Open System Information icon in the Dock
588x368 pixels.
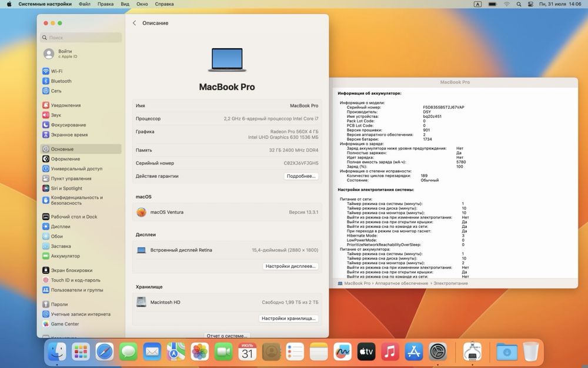[473, 352]
